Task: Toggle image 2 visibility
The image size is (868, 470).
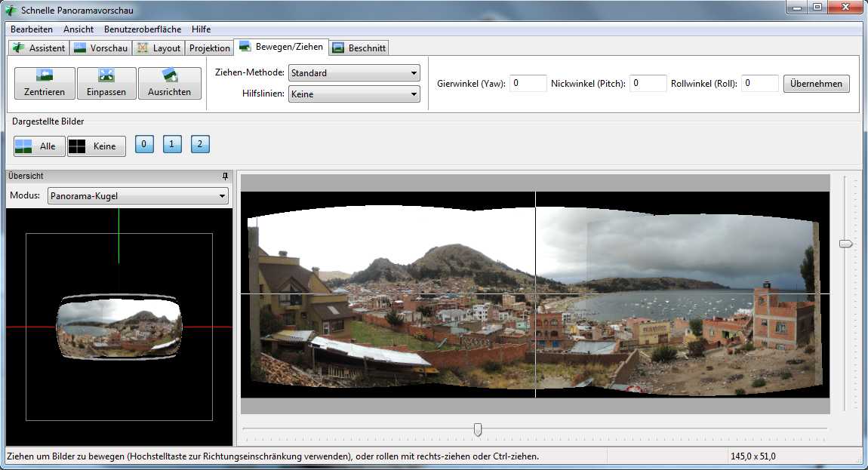Action: coord(200,145)
